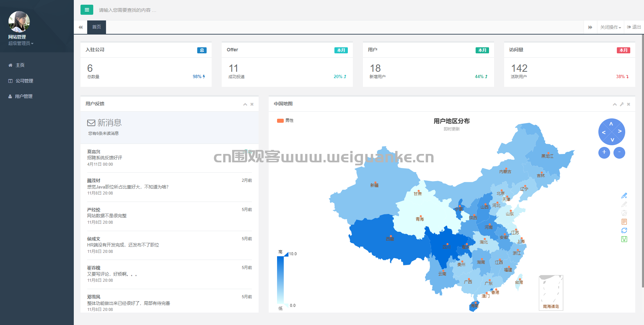Open the orange data view tool
This screenshot has height=325, width=644.
click(x=624, y=222)
